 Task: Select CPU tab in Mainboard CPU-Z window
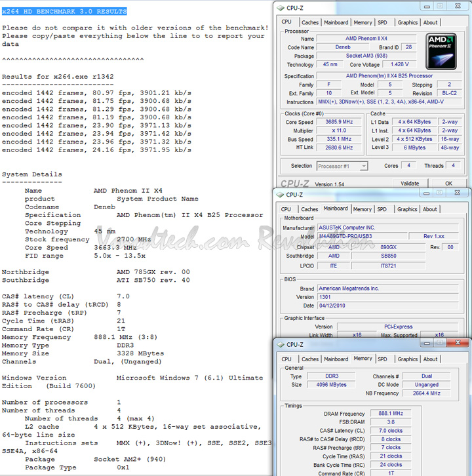(286, 209)
